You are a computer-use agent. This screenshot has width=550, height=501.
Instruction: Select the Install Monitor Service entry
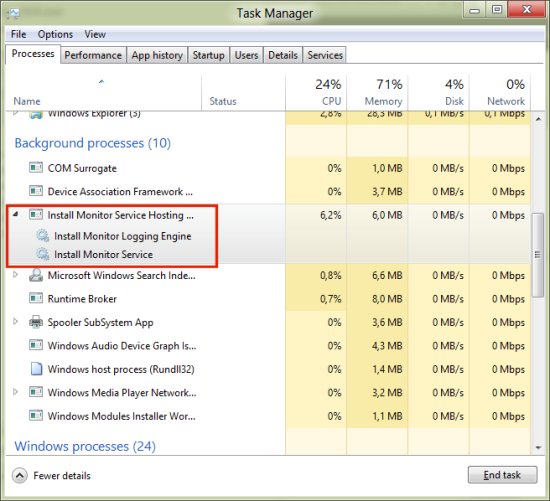[103, 254]
